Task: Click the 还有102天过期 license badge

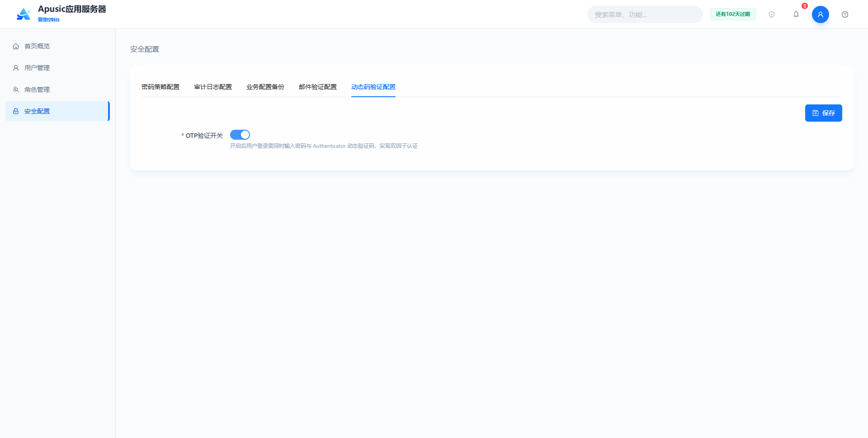Action: pos(733,14)
